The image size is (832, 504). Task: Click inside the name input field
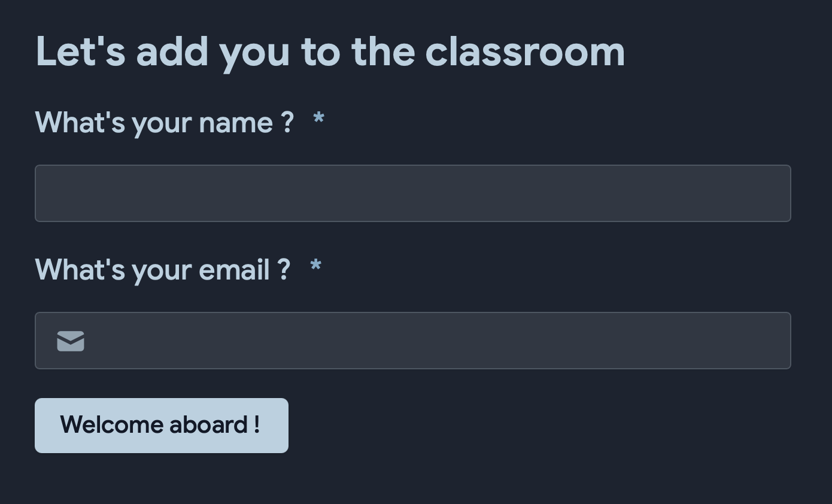[413, 193]
